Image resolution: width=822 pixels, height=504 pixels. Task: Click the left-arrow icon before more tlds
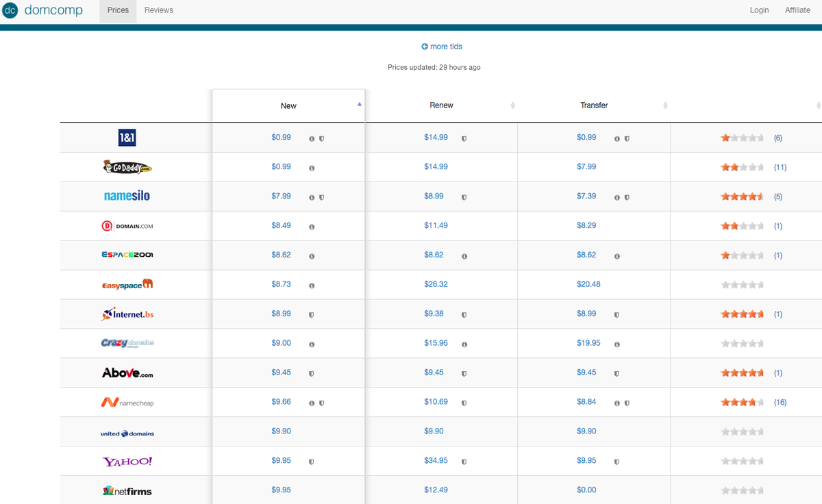425,47
